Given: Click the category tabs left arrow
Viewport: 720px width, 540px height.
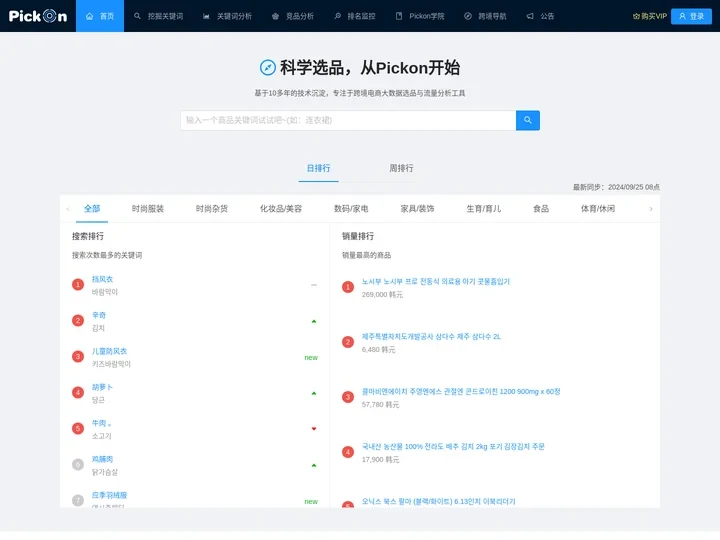Looking at the screenshot, I should coord(68,209).
